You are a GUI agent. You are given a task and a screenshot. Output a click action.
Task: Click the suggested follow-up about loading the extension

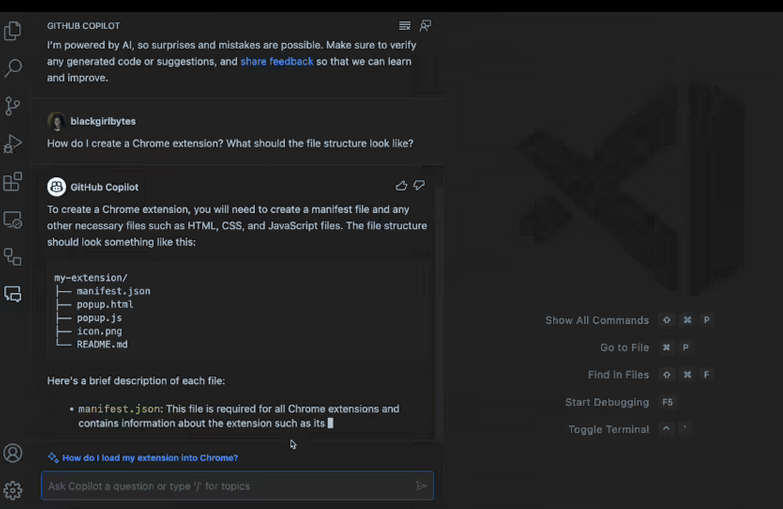pos(150,458)
